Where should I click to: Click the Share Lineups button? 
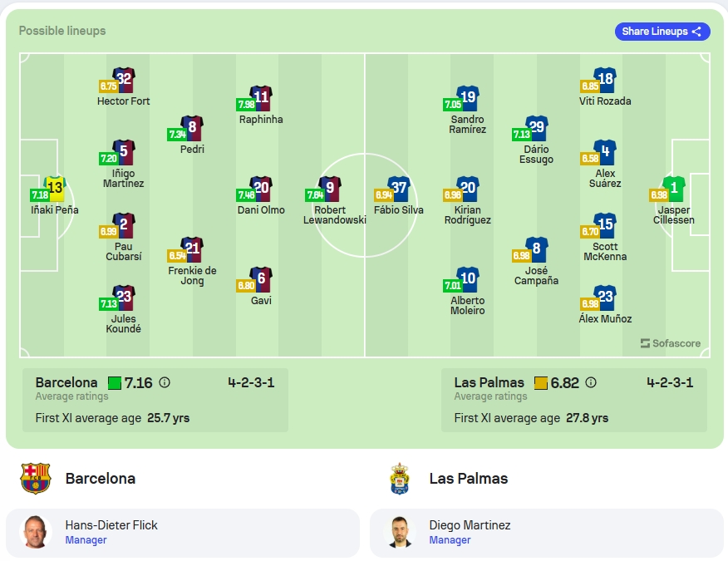pos(662,32)
